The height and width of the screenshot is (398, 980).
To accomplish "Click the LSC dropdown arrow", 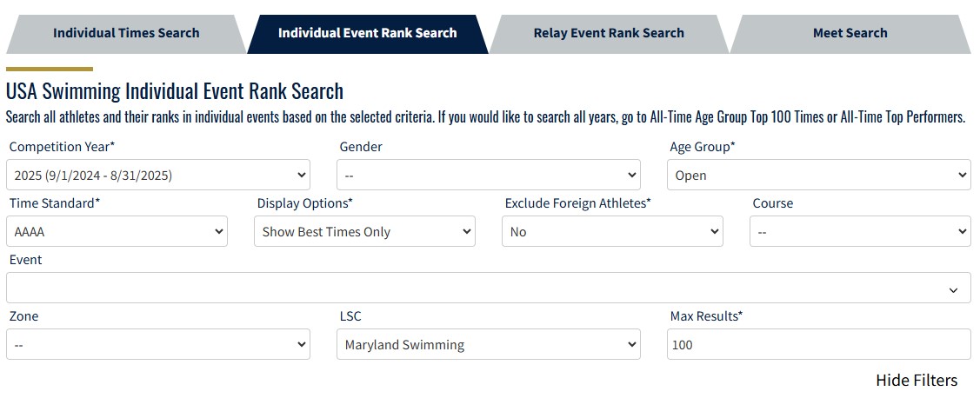I will pyautogui.click(x=632, y=345).
